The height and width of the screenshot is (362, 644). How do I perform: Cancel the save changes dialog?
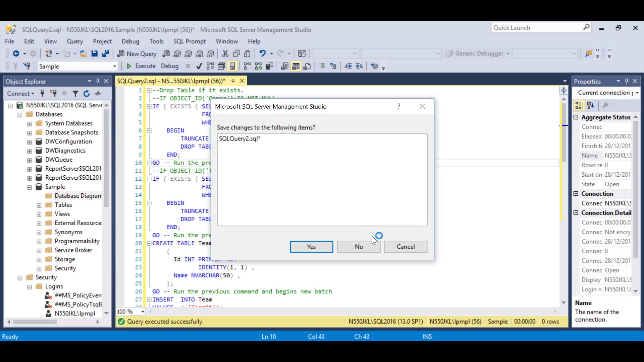coord(406,247)
